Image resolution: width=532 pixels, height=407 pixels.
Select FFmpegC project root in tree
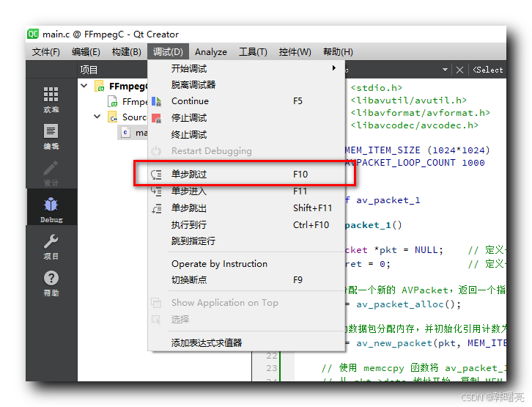click(x=113, y=87)
